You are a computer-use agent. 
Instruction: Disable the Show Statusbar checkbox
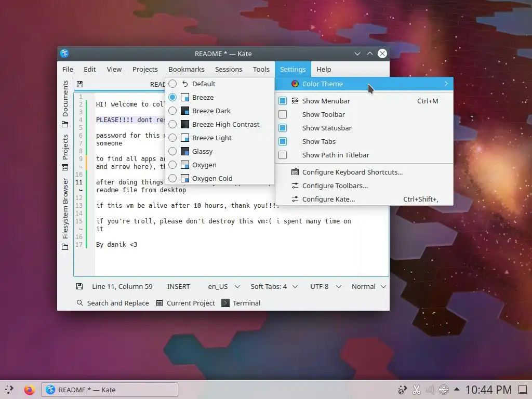(283, 128)
